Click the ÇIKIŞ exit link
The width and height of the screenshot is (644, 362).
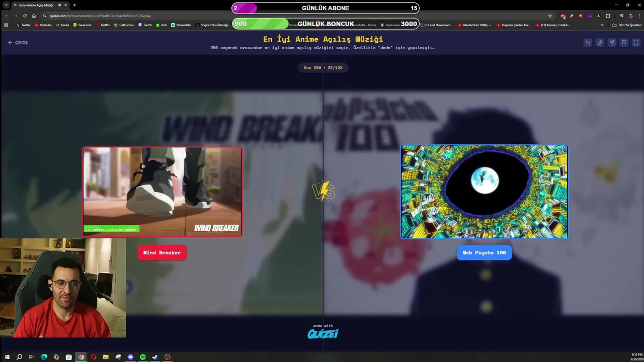(18, 43)
